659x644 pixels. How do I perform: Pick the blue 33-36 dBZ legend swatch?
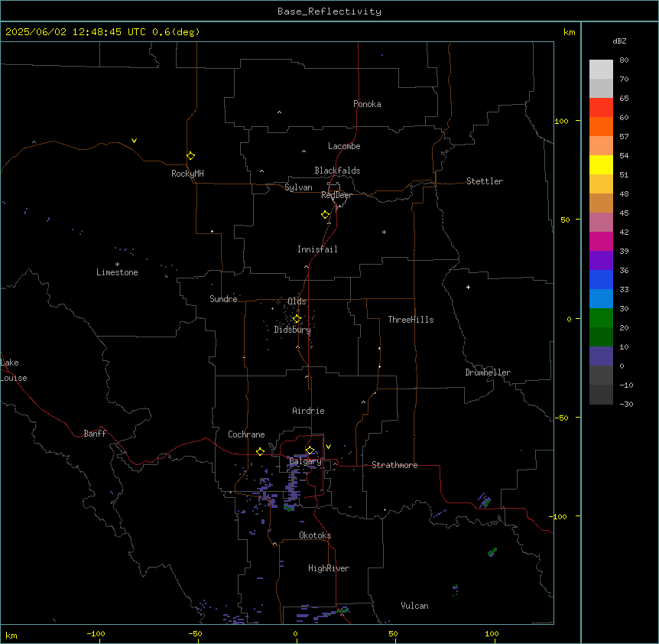[x=601, y=279]
